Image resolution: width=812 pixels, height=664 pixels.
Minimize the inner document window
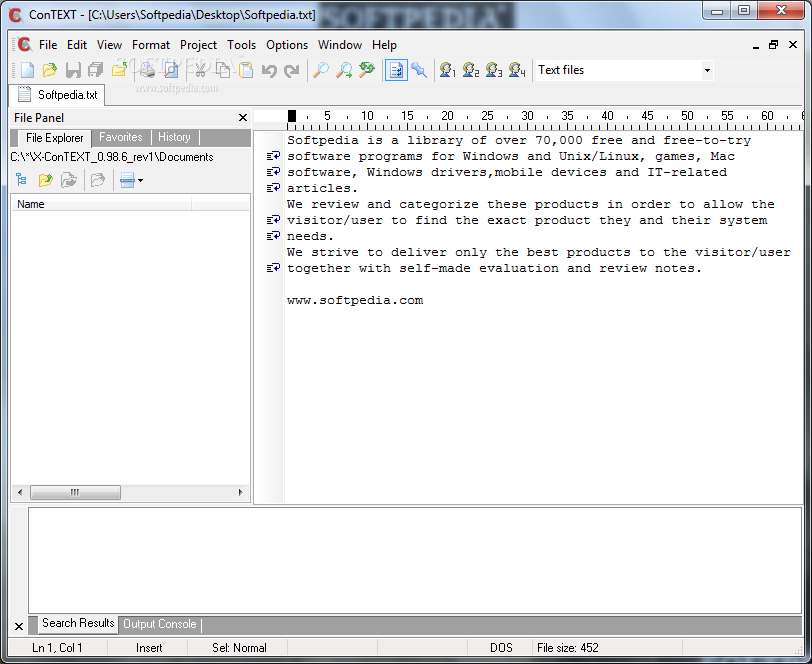tap(756, 46)
